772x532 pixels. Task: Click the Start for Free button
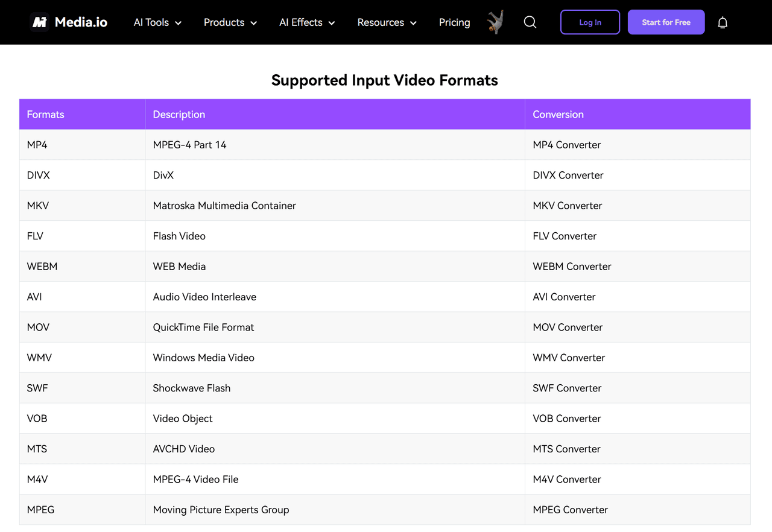click(x=666, y=22)
